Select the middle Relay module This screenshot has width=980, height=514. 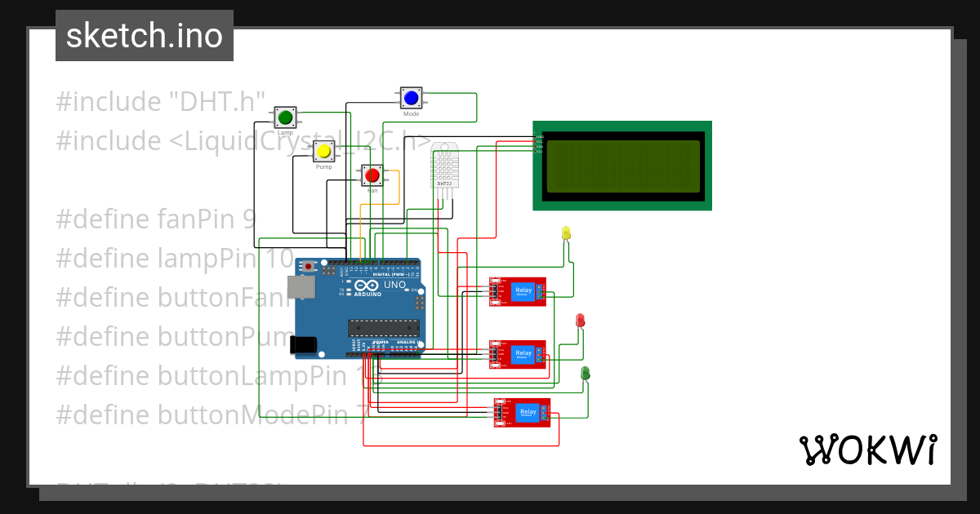click(517, 353)
